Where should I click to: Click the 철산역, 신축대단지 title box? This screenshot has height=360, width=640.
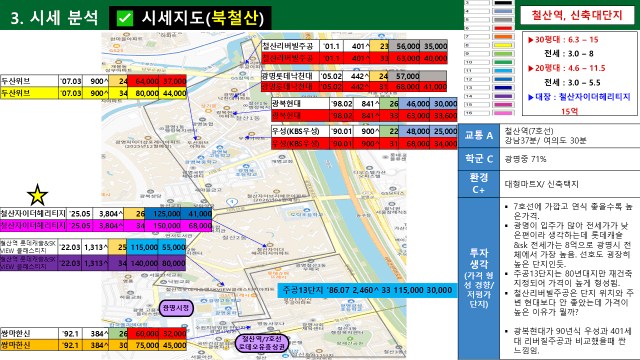pos(577,16)
